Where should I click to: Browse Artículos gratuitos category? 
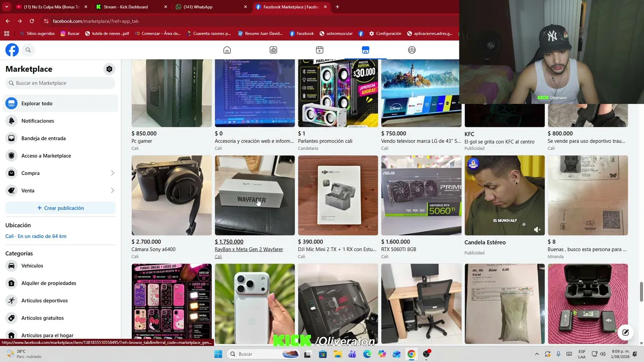coord(61,318)
